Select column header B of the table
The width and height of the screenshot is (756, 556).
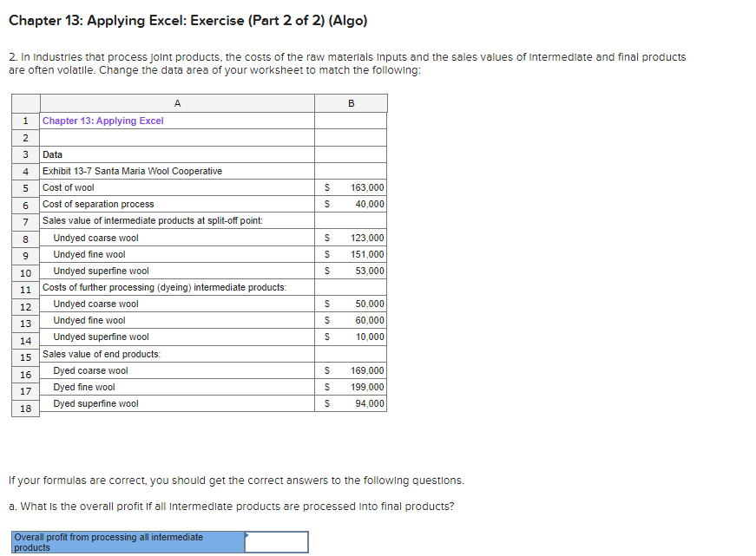click(350, 102)
